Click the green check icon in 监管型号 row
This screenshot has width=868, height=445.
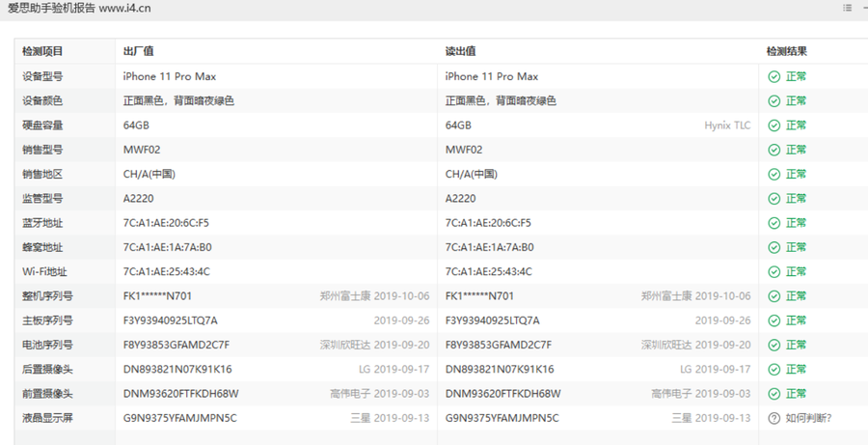click(x=773, y=199)
